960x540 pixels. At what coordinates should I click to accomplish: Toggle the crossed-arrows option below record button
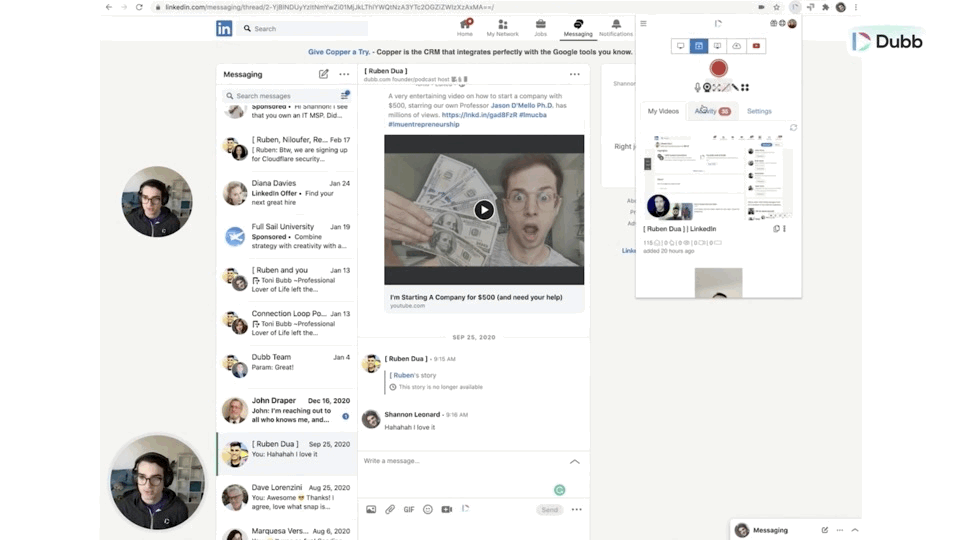716,88
